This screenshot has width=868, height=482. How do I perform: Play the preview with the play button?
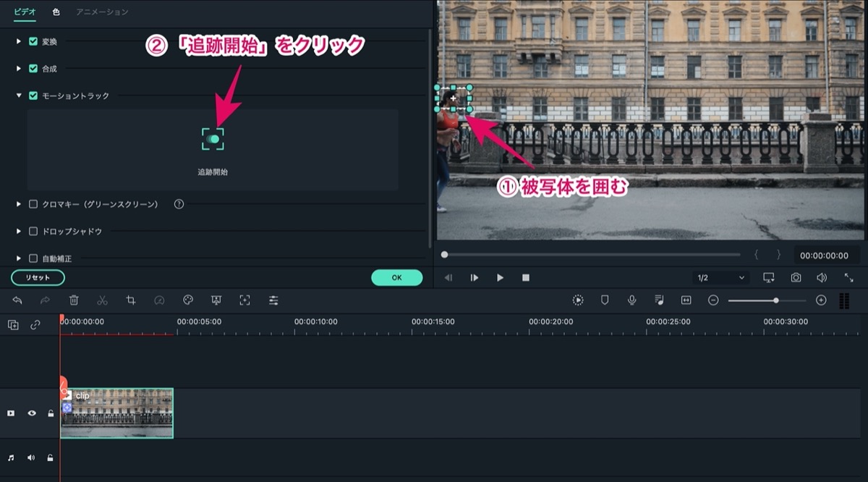500,278
